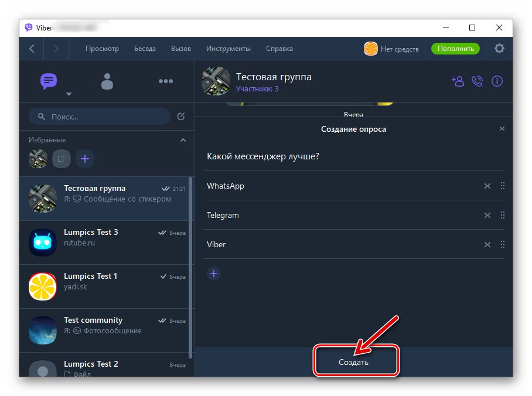Image resolution: width=532 pixels, height=396 pixels.
Task: Click the Viber logo in title bar
Action: tap(29, 28)
